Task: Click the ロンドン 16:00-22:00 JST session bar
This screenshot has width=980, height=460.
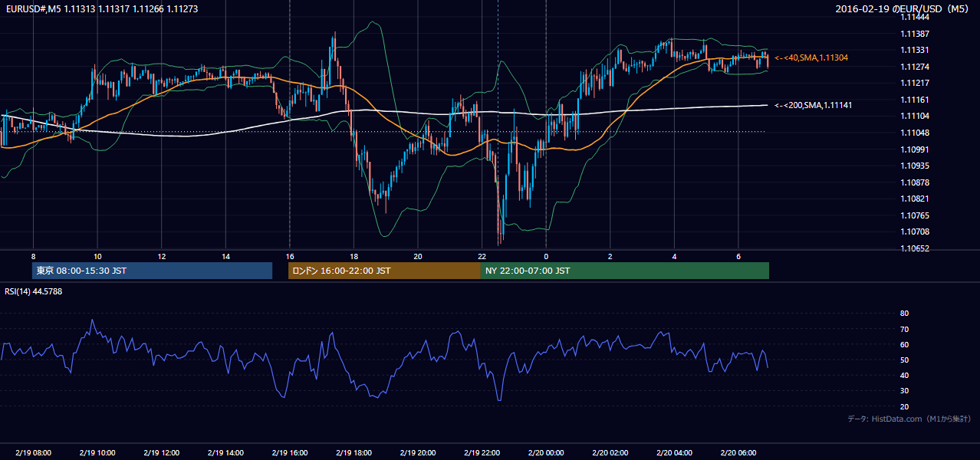Action: [x=384, y=271]
